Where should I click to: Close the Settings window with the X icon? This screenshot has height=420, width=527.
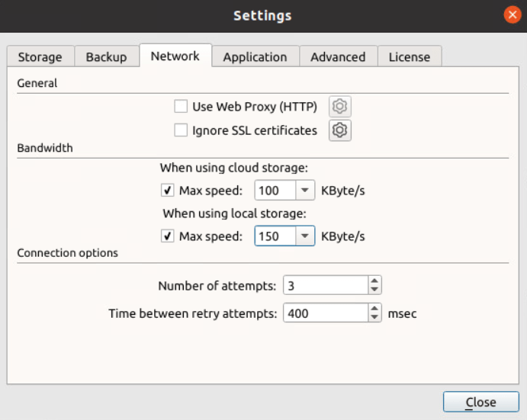pyautogui.click(x=513, y=15)
